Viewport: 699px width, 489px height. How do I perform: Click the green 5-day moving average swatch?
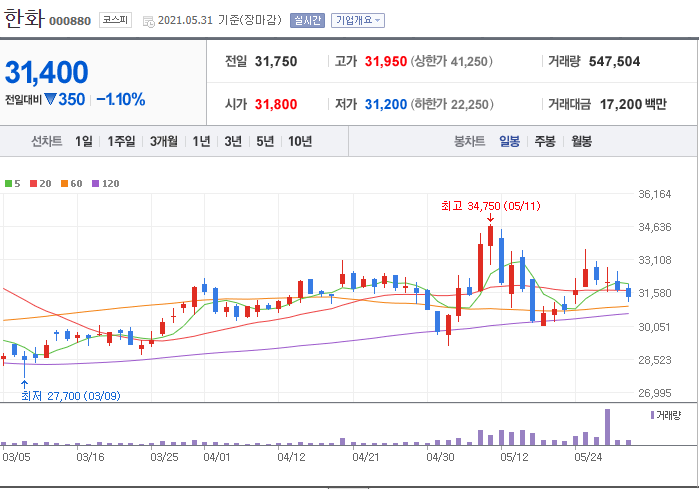[8, 184]
